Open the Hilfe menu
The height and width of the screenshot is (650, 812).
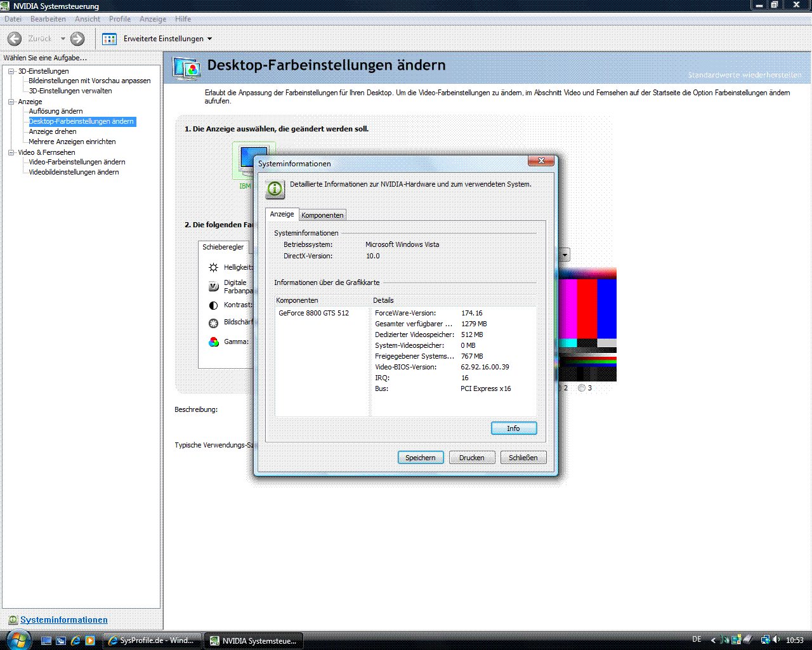pyautogui.click(x=183, y=19)
